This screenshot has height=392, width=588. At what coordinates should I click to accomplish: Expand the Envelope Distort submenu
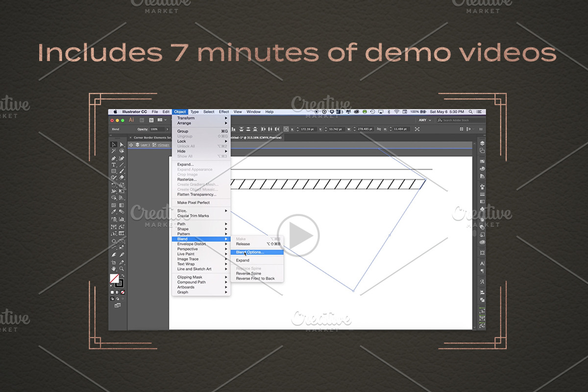pos(201,244)
